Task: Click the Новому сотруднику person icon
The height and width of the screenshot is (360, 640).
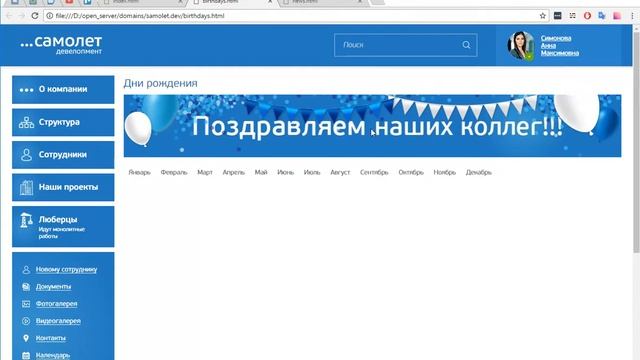Action: pos(26,269)
